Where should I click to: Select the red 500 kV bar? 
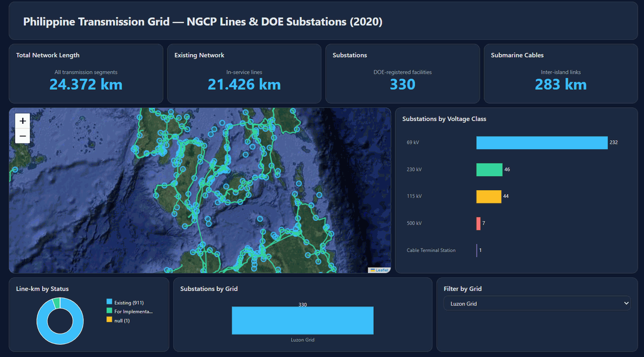click(x=478, y=224)
